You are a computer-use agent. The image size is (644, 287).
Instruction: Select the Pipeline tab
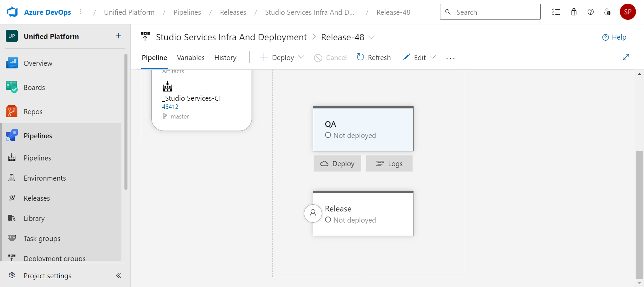point(154,58)
